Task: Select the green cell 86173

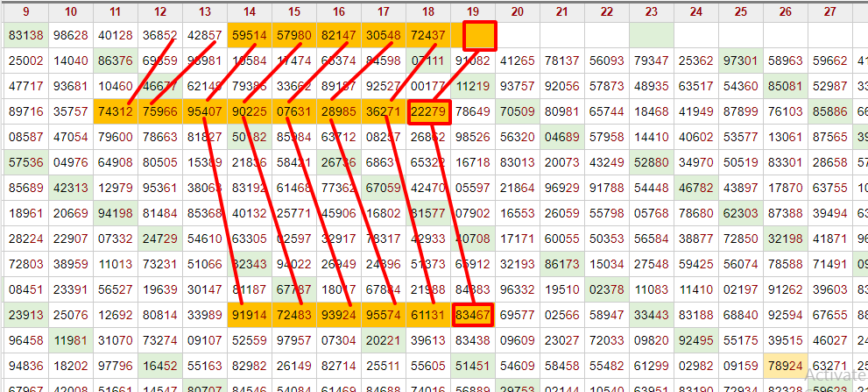Action: click(x=562, y=264)
